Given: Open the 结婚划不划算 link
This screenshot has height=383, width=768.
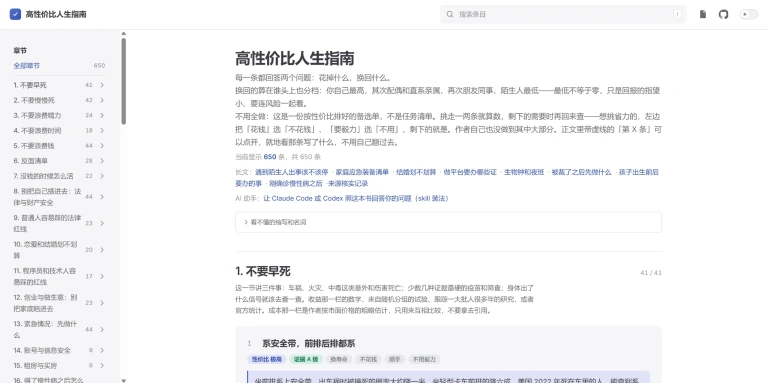Looking at the screenshot, I should click(416, 172).
